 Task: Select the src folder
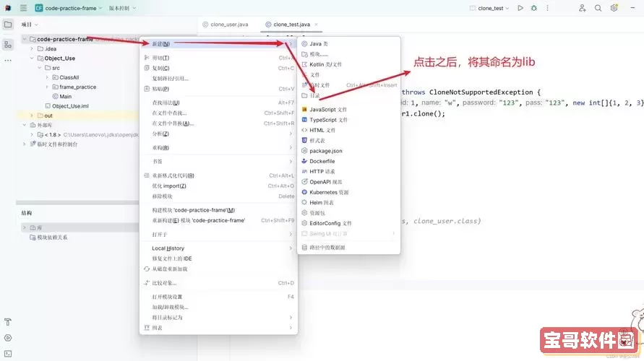click(52, 68)
